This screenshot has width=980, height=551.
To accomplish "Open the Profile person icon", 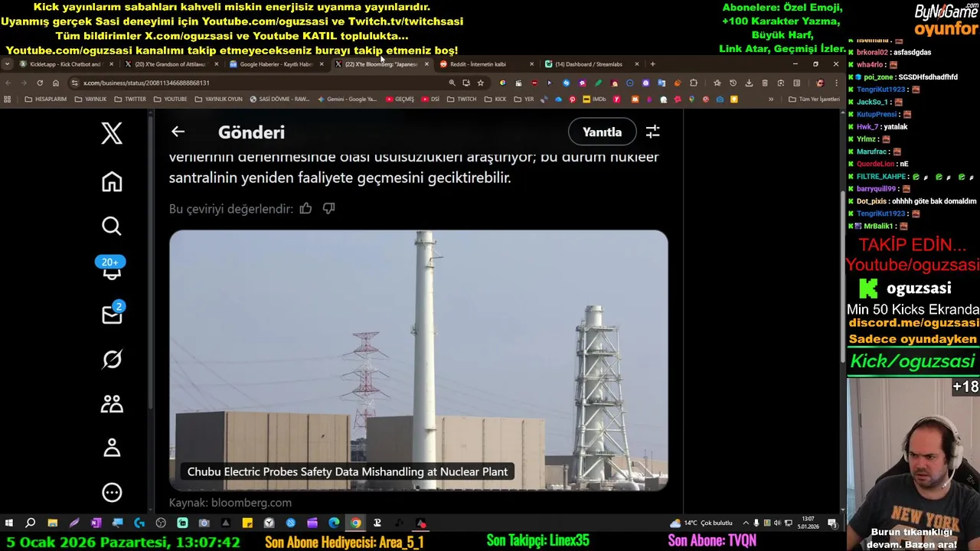I will [x=112, y=448].
